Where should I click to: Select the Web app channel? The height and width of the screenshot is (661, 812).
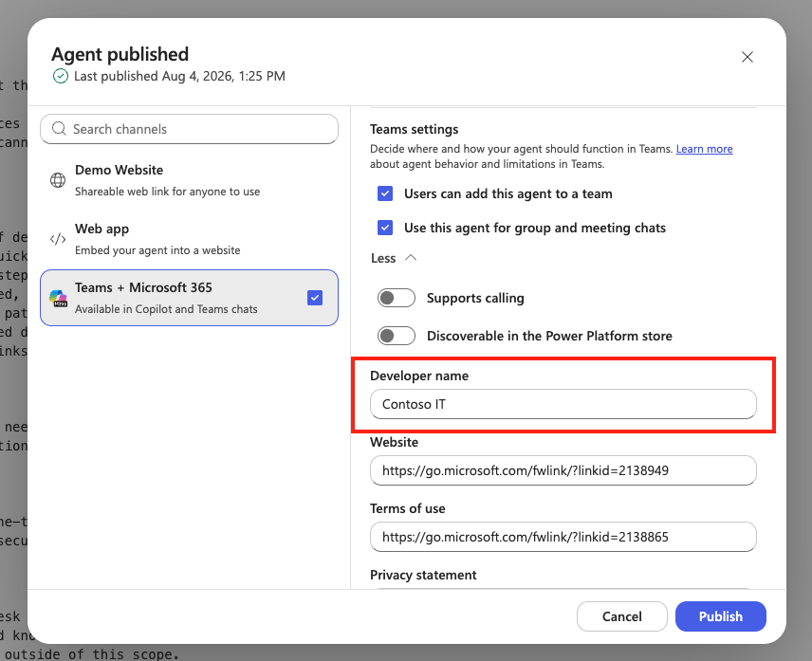pyautogui.click(x=189, y=239)
